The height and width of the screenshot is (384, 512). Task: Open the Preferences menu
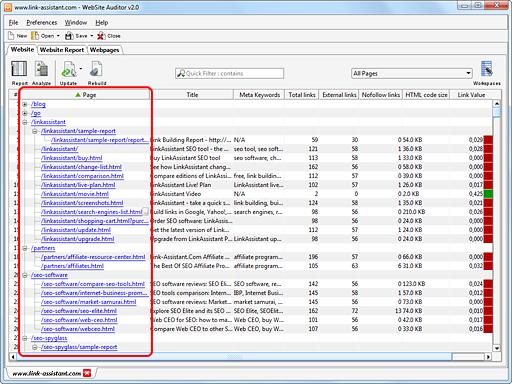[42, 23]
